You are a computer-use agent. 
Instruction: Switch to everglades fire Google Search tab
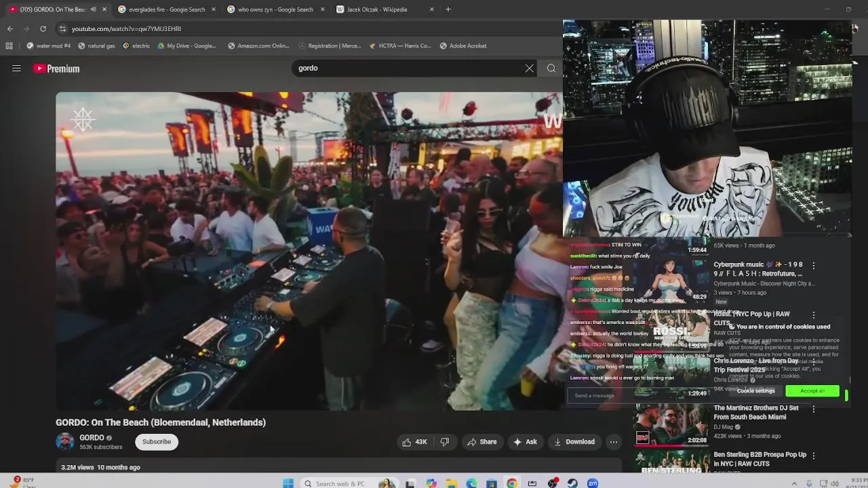[x=166, y=9]
